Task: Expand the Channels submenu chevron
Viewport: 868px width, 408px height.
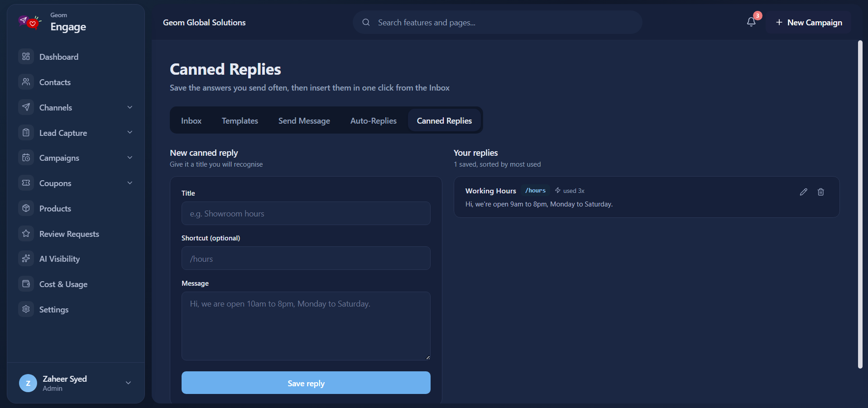Action: 130,107
